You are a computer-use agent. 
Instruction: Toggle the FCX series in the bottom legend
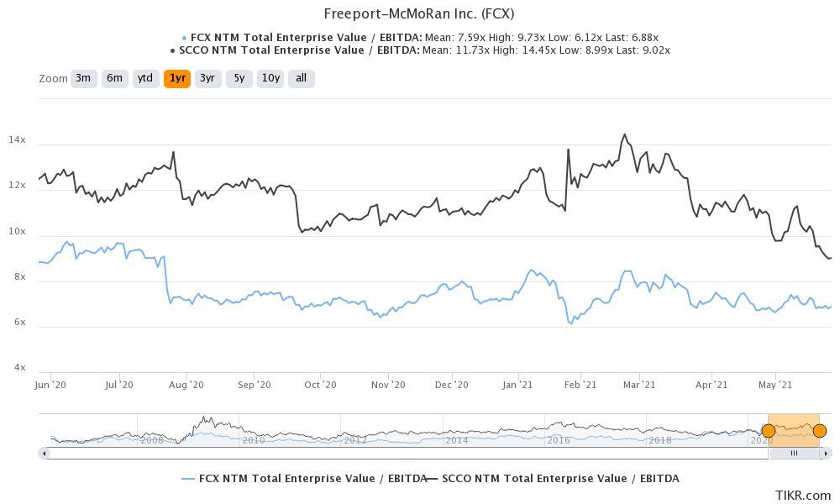(312, 479)
